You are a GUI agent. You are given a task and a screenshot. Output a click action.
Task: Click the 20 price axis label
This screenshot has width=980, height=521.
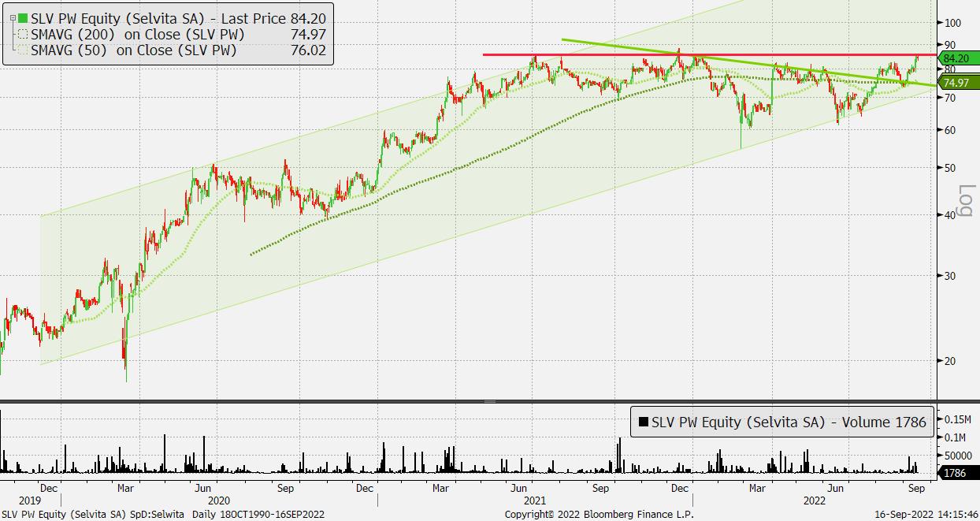coord(949,360)
